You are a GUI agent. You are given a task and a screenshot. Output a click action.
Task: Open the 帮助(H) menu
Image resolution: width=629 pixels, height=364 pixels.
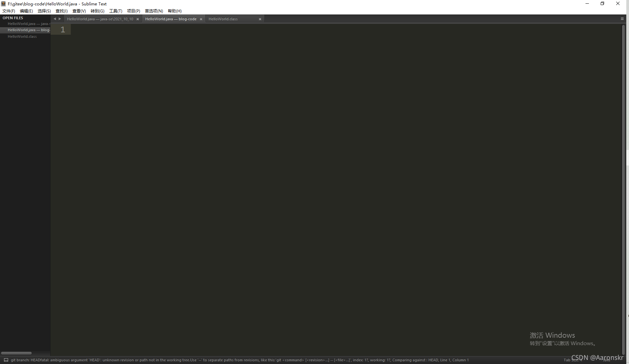pos(175,11)
